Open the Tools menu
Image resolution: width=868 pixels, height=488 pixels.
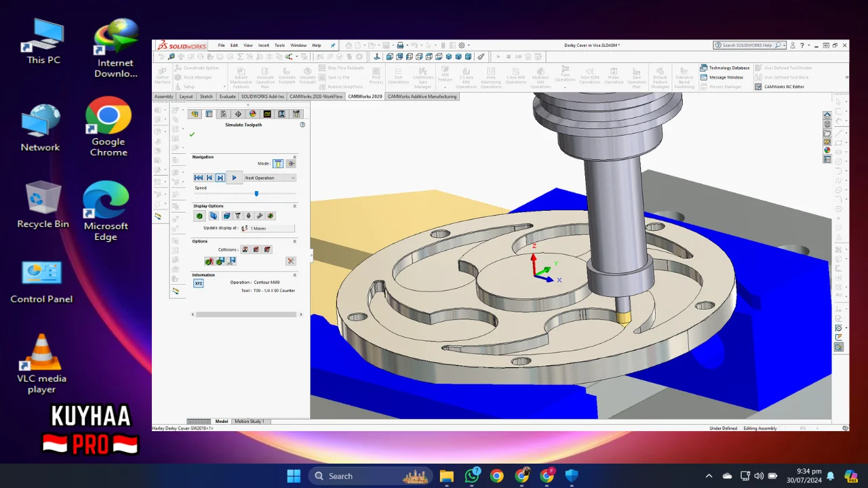tap(279, 45)
